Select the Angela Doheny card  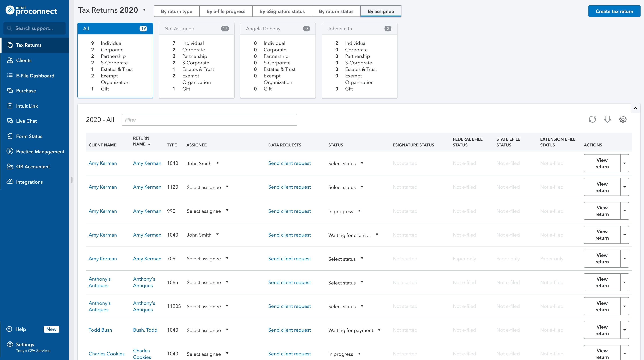[x=278, y=60]
